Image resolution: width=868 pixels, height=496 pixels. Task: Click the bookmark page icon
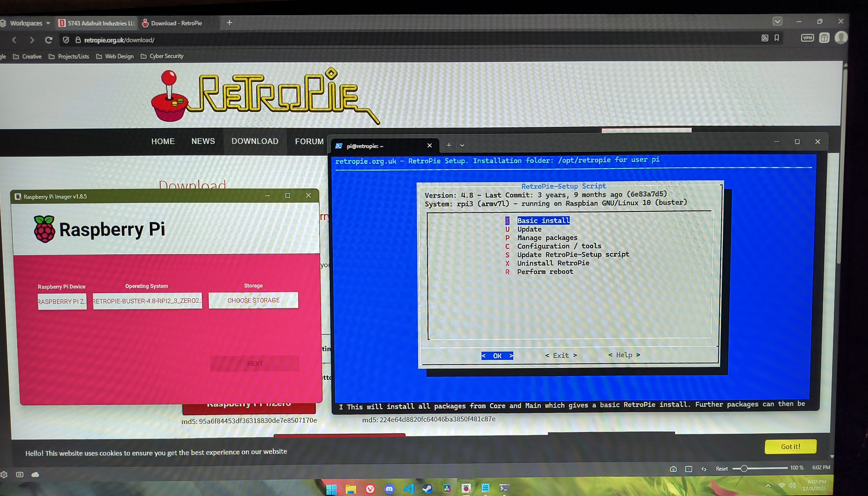[776, 38]
